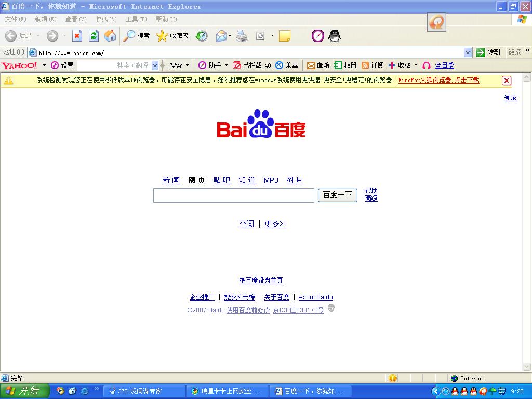Image resolution: width=532 pixels, height=399 pixels.
Task: Open the 收藏(A) menu
Action: (x=106, y=19)
